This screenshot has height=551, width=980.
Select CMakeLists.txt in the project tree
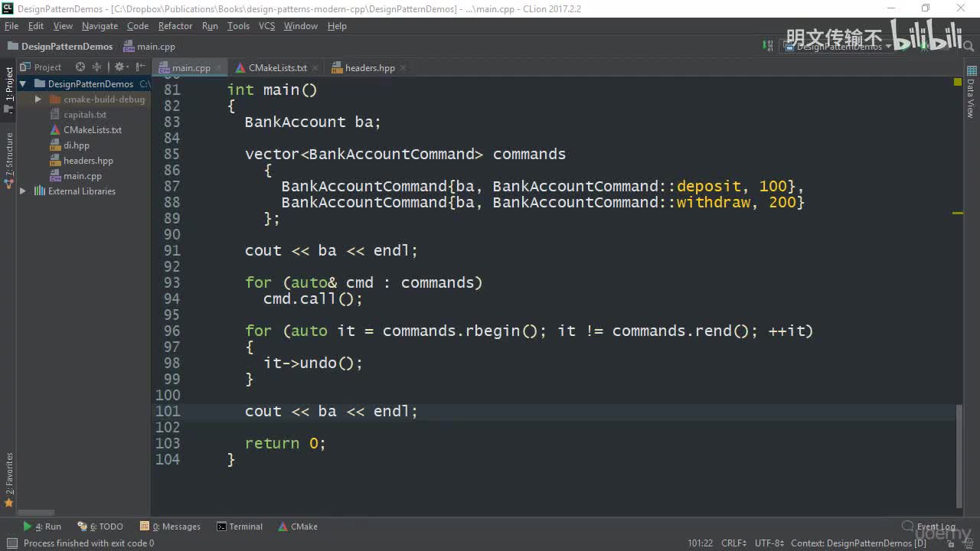pyautogui.click(x=93, y=130)
